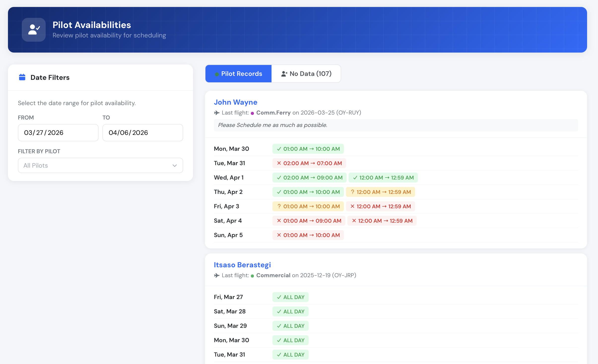Click Thu, Apr 2 tentative slot 12:00 AM to 12:59 AM
This screenshot has height=364, width=598.
pos(380,192)
